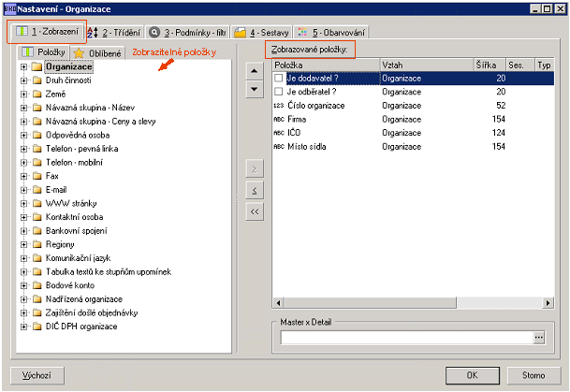Select the Číslo organizace row
The width and height of the screenshot is (570, 392).
point(414,106)
